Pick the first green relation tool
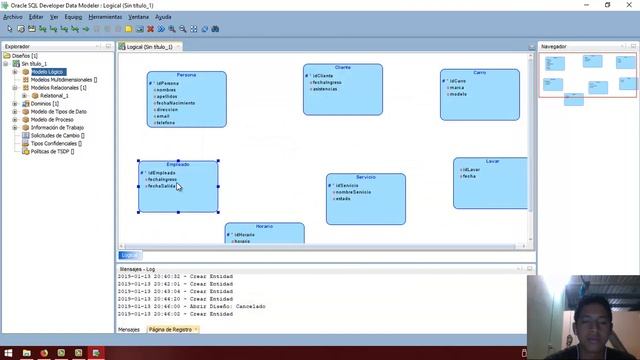This screenshot has height=360, width=640. (x=42, y=29)
